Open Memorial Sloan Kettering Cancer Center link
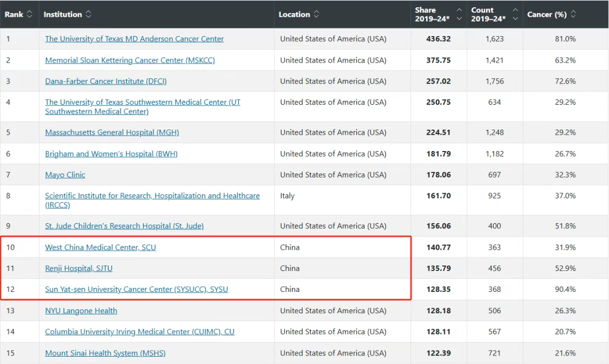Viewport: 609px width, 364px height. tap(130, 60)
